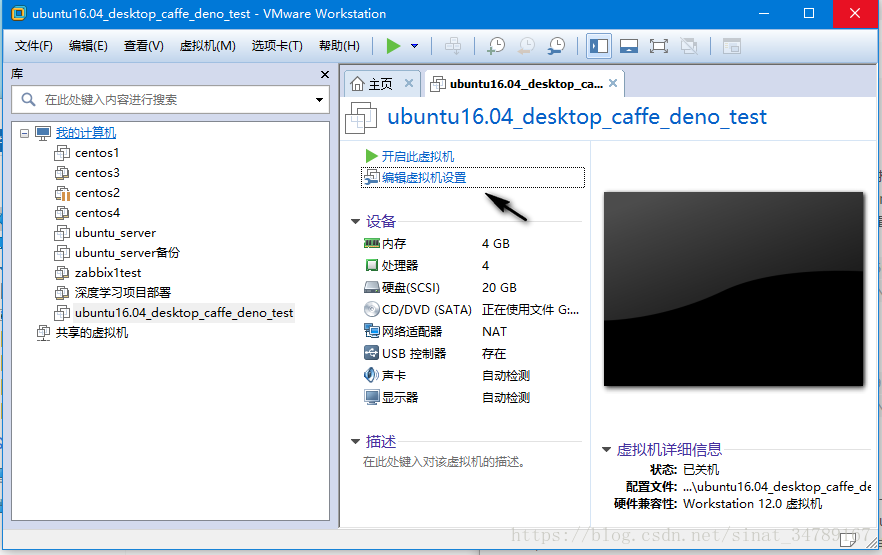This screenshot has height=555, width=882.
Task: Click the message log icon in status bar
Action: pyautogui.click(x=848, y=539)
